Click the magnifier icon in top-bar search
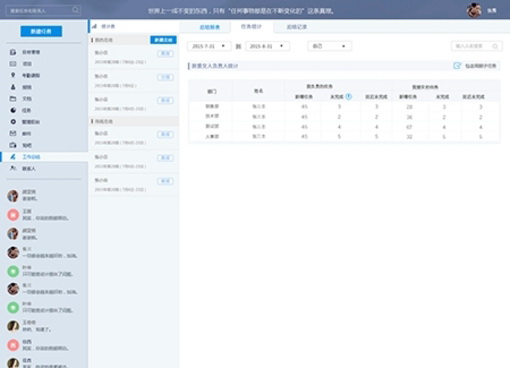The width and height of the screenshot is (510, 368). (x=75, y=10)
